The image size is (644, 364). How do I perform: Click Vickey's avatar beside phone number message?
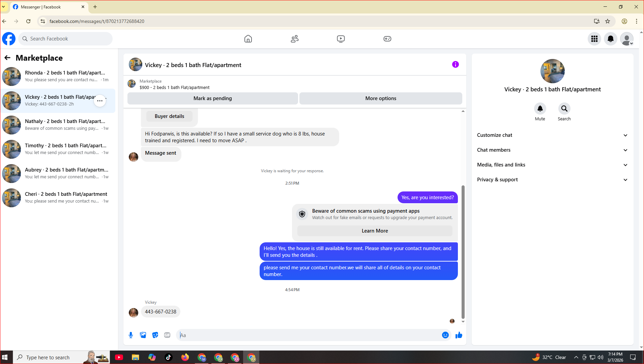(x=134, y=313)
